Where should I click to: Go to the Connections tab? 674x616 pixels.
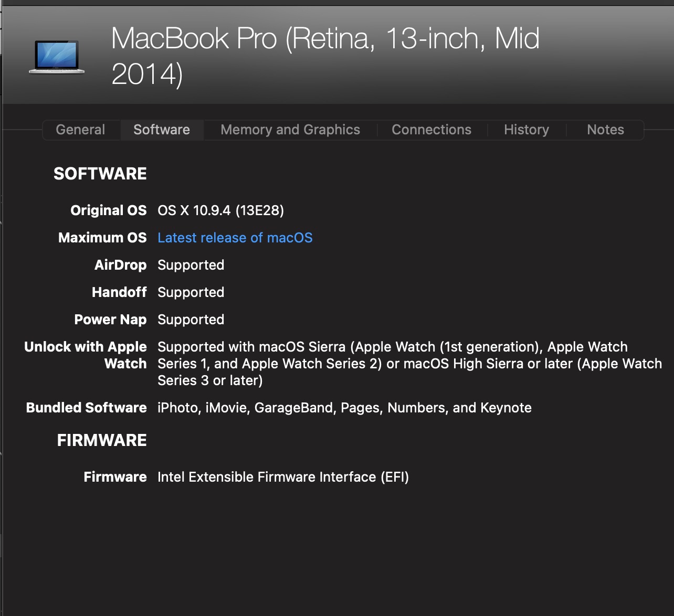coord(431,130)
